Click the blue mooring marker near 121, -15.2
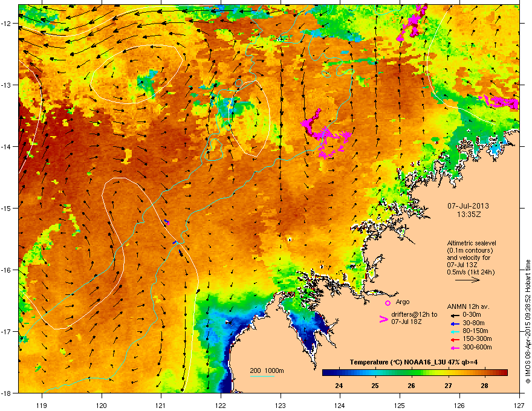Image resolution: width=532 pixels, height=411 pixels. coord(167,222)
